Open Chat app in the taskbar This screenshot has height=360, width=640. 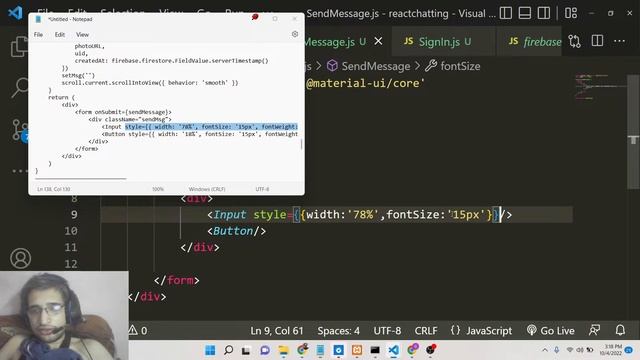(265, 350)
